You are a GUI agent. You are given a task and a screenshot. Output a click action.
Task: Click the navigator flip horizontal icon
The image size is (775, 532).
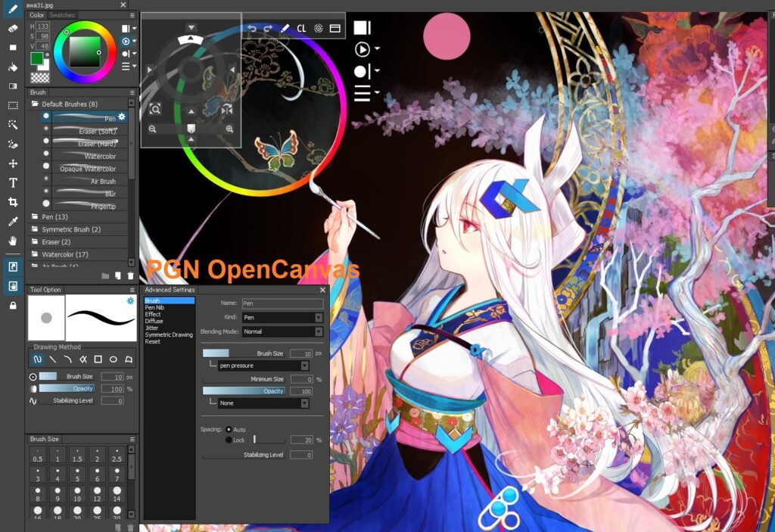pos(227,109)
